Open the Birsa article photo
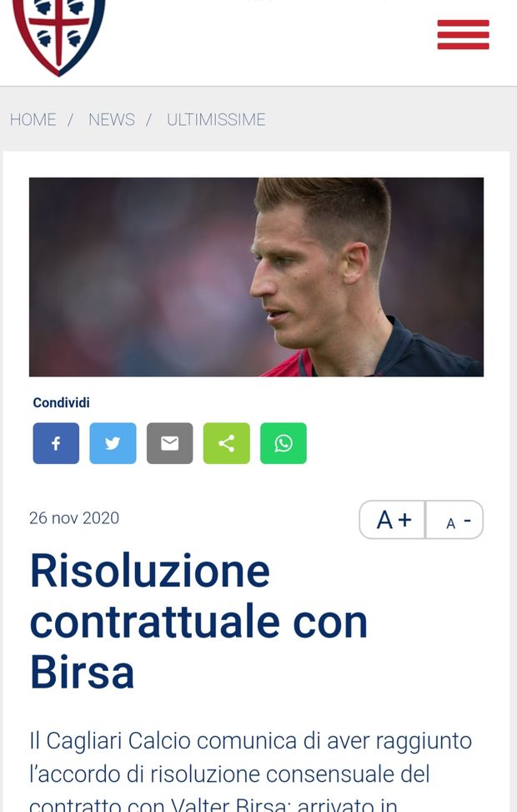Viewport: 517px width, 812px height. tap(256, 277)
